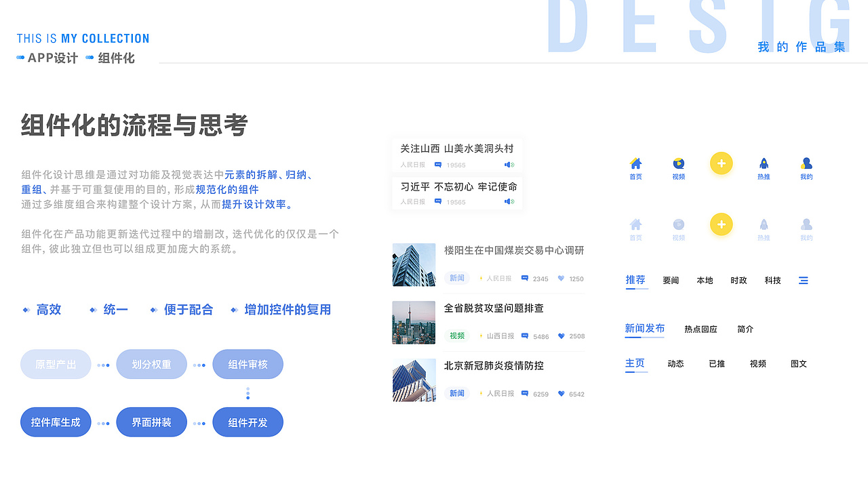The height and width of the screenshot is (488, 868).
Task: Select the 热推 hot recommendation icon
Action: (x=764, y=163)
